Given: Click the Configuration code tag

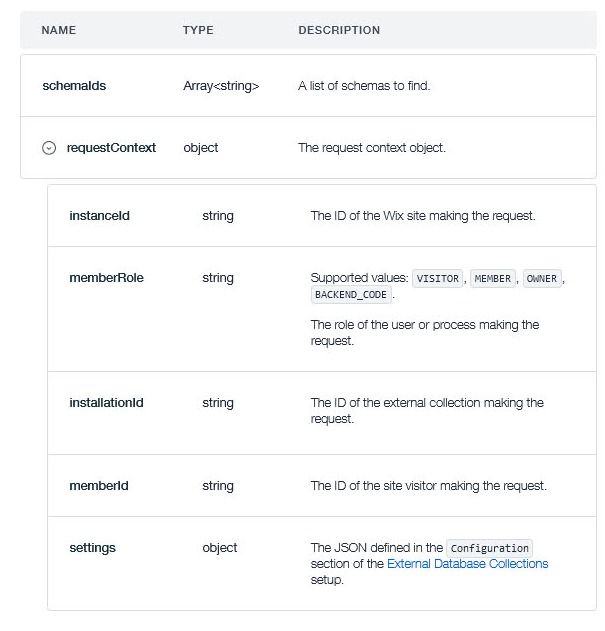Looking at the screenshot, I should (x=489, y=549).
